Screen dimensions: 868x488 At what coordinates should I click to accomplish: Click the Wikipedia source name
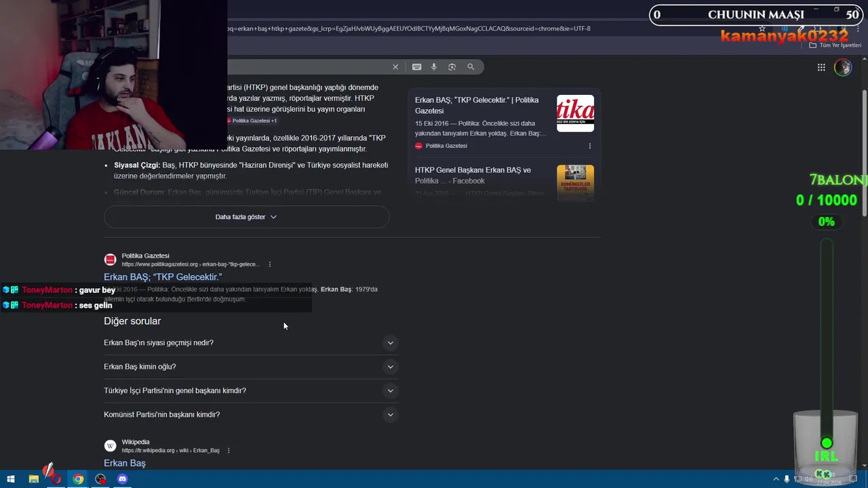point(136,442)
